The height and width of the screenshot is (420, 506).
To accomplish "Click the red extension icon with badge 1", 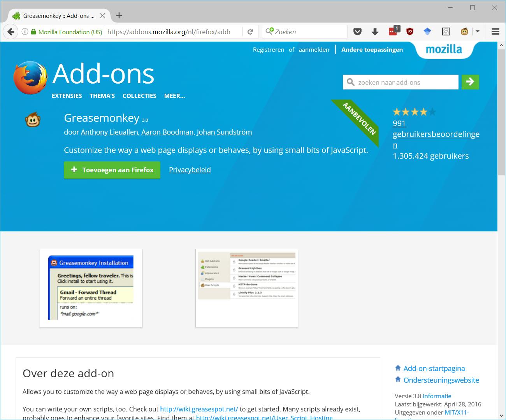I will 394,31.
